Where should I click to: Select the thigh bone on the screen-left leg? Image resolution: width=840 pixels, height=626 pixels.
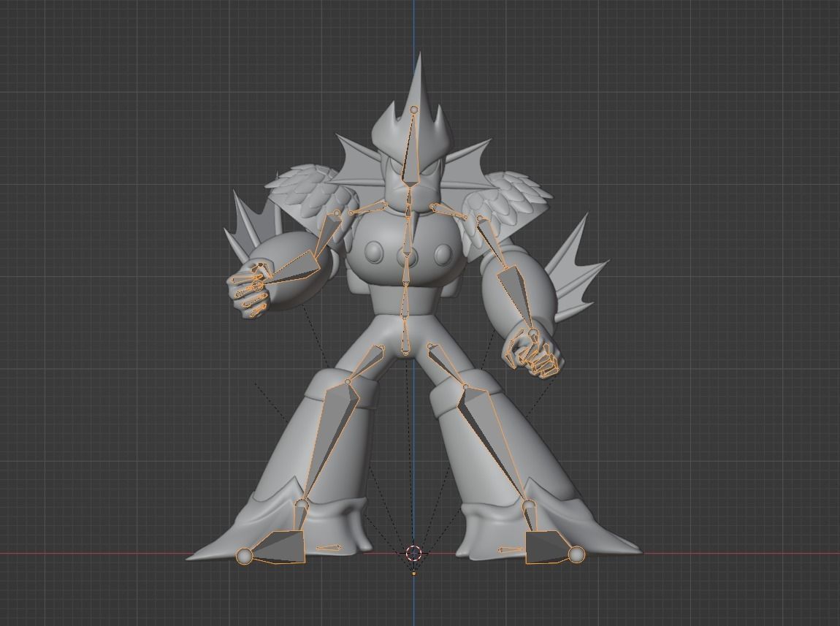click(366, 363)
